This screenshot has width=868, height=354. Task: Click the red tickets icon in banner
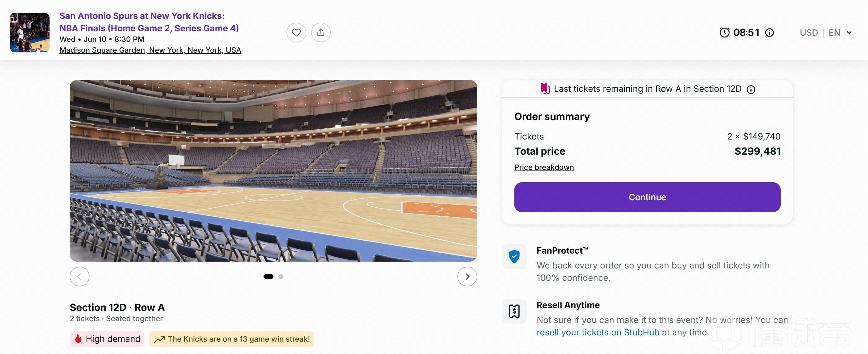pos(545,89)
